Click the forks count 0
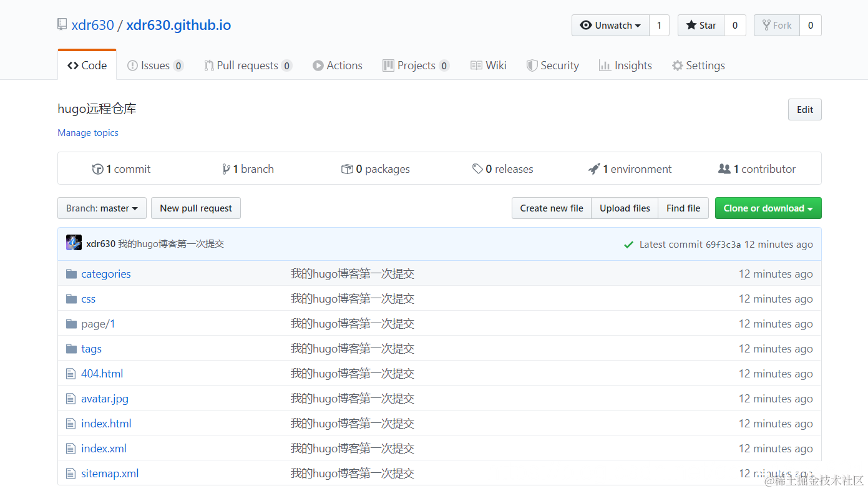This screenshot has width=868, height=491. 811,26
